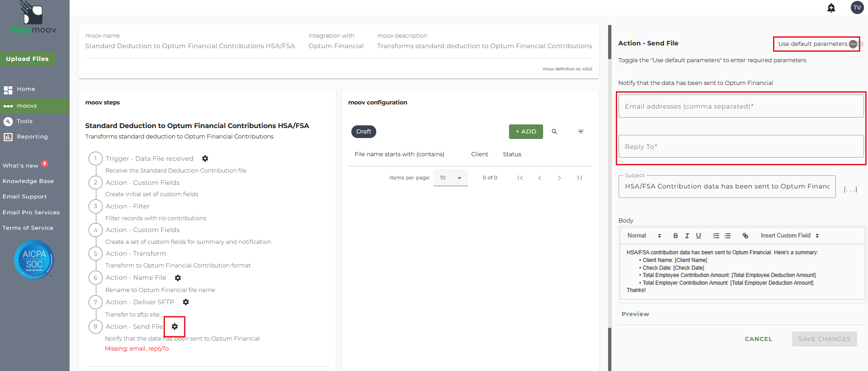Open custom field picker beside Subject

850,189
